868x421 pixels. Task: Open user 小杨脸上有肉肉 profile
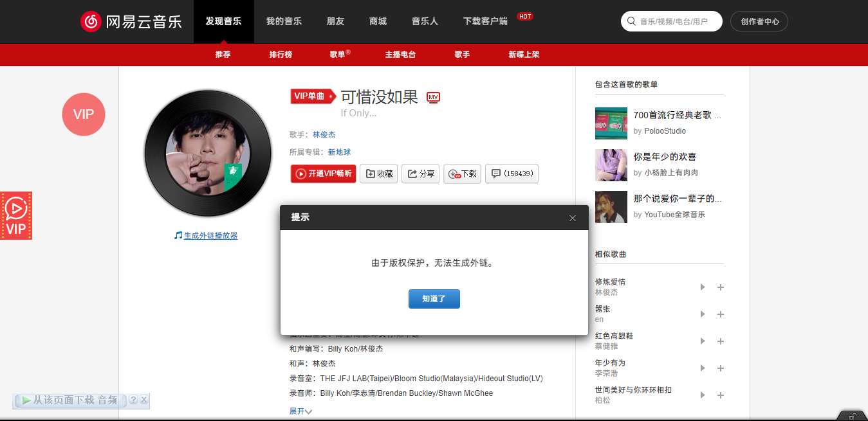671,173
